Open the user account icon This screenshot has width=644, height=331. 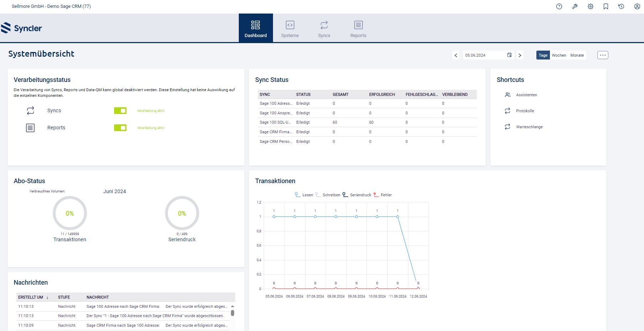pos(637,6)
